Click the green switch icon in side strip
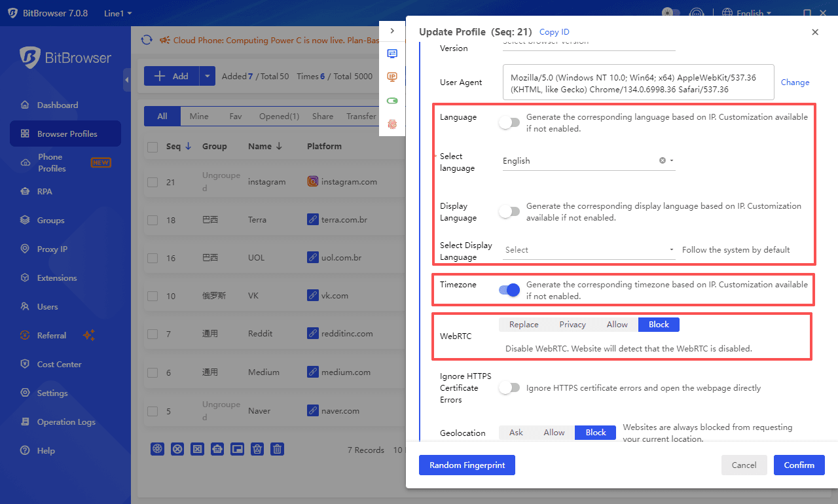 click(392, 101)
